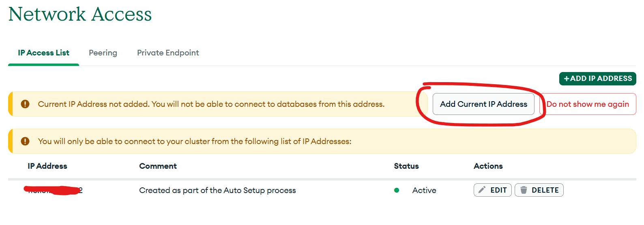Click the warning icon beside 'Current IP Address not added'

[x=25, y=104]
